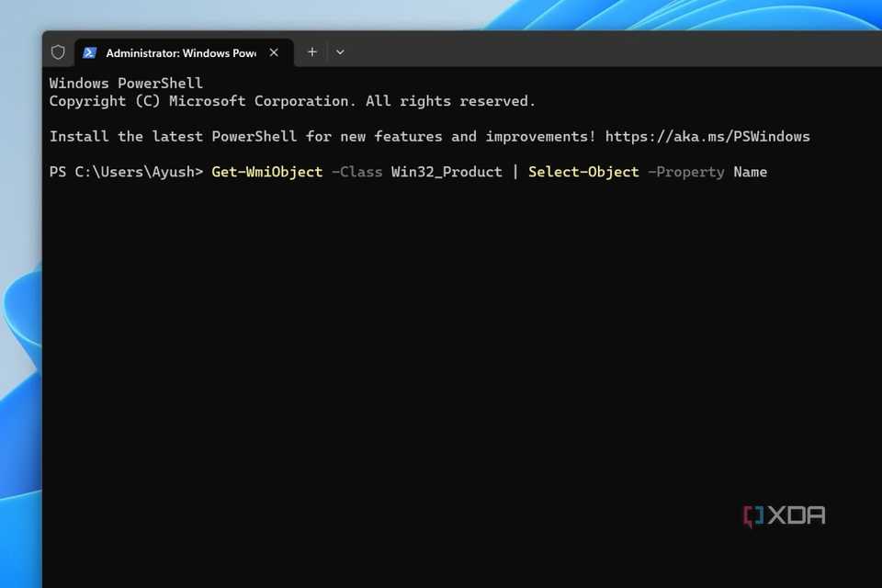Image resolution: width=882 pixels, height=588 pixels.
Task: Expand the new tab profile dropdown
Action: point(340,52)
